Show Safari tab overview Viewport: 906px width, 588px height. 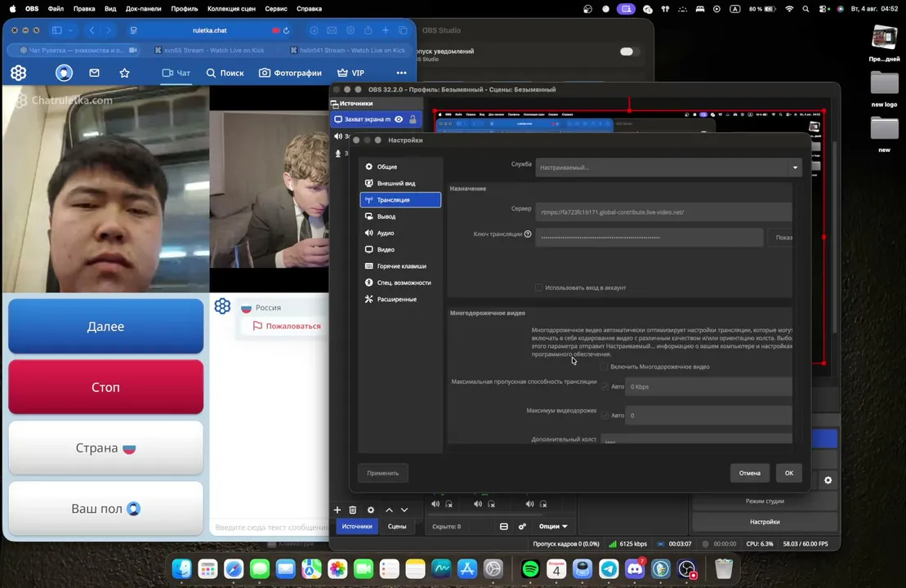[x=403, y=30]
